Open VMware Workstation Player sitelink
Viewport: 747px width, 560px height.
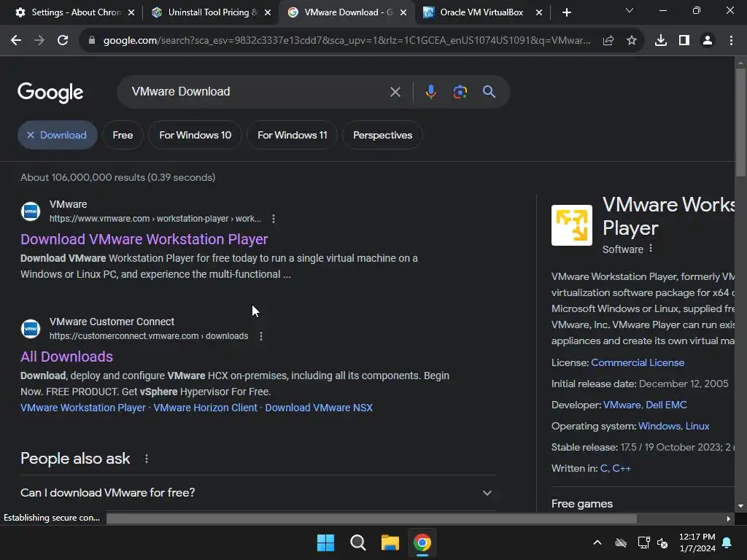pos(83,408)
